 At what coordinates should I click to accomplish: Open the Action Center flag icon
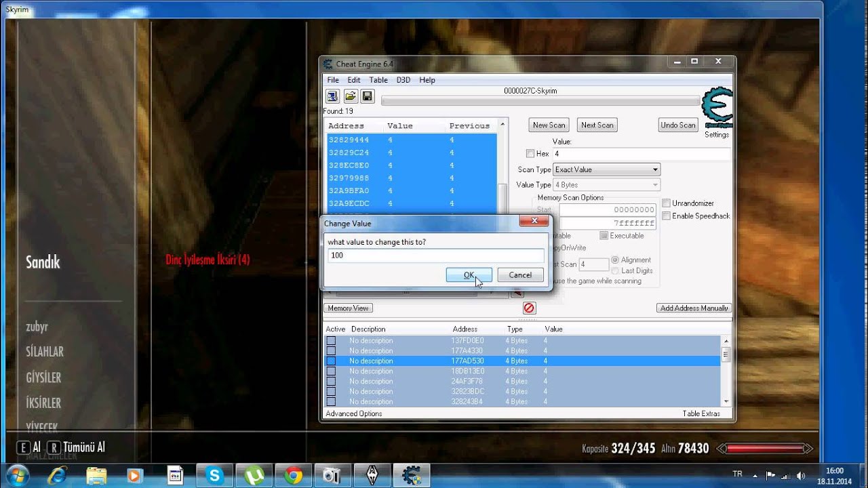(770, 475)
